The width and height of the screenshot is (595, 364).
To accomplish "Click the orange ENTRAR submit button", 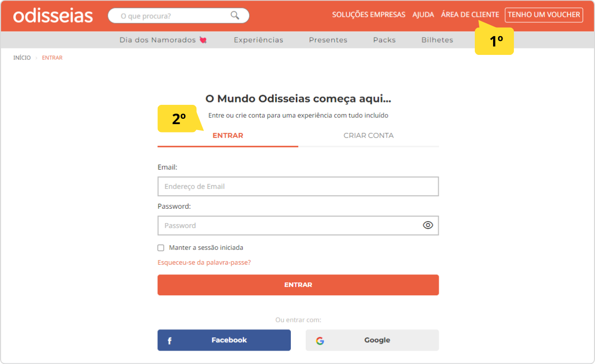I will pos(298,285).
